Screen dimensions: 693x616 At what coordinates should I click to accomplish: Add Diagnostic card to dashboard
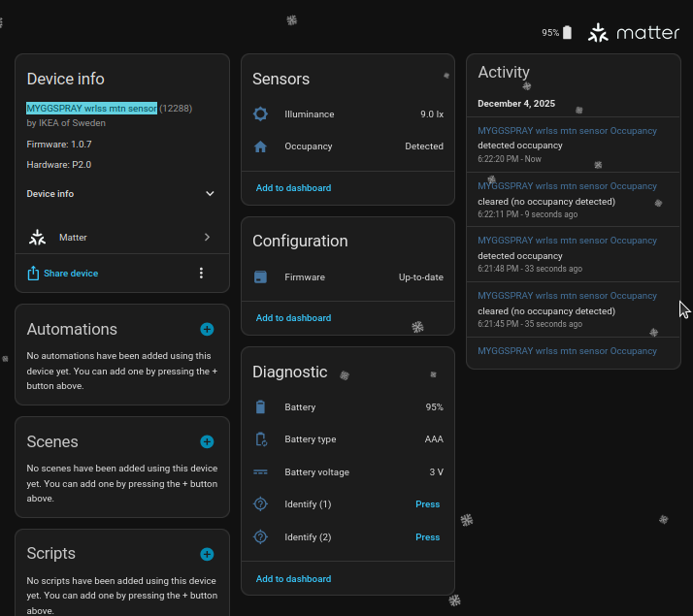293,579
